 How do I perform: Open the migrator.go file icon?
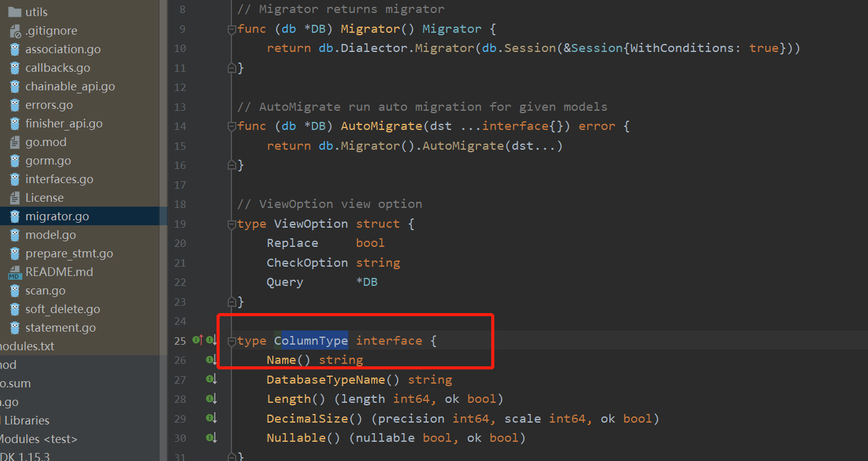coord(14,216)
